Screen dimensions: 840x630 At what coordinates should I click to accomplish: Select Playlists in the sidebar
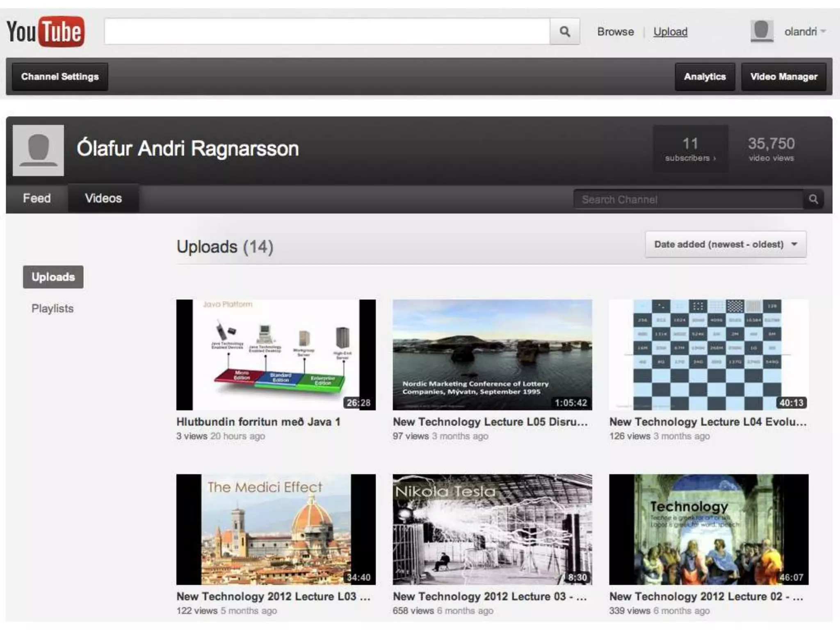coord(52,308)
